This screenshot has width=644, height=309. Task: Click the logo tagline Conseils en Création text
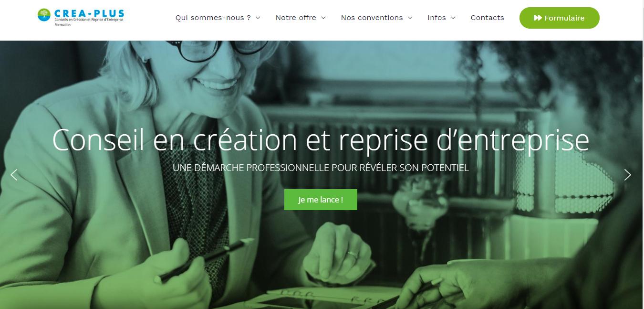pyautogui.click(x=89, y=20)
